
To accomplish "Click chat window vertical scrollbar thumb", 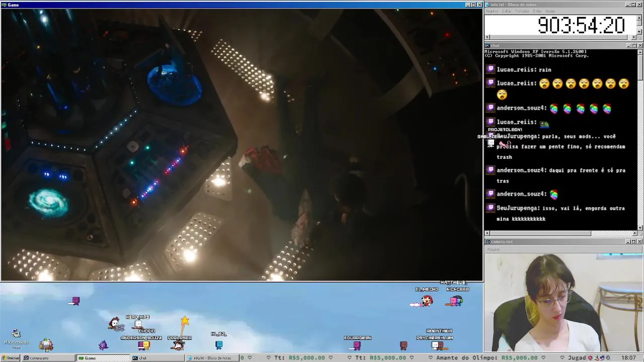I will pos(639,67).
